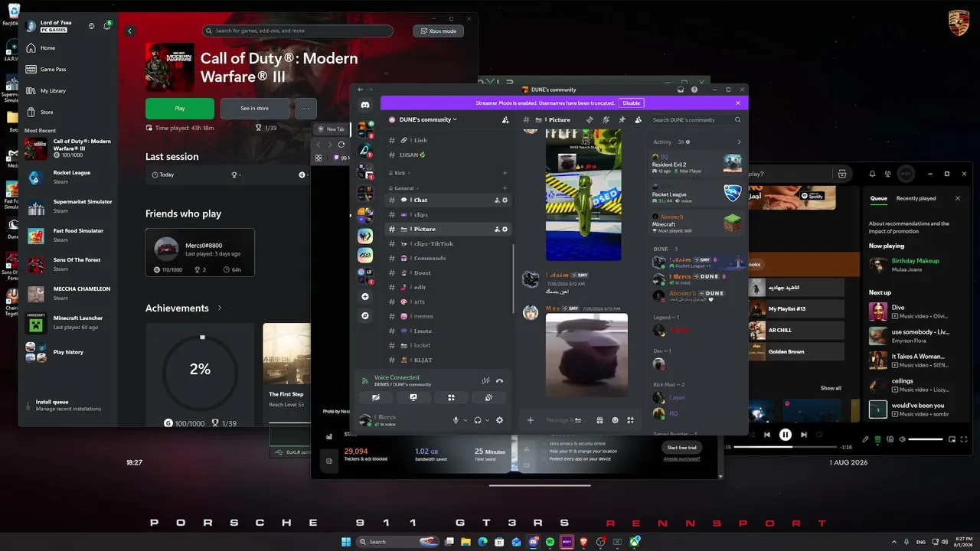Open Discord soundboard button in voice panel

click(488, 398)
